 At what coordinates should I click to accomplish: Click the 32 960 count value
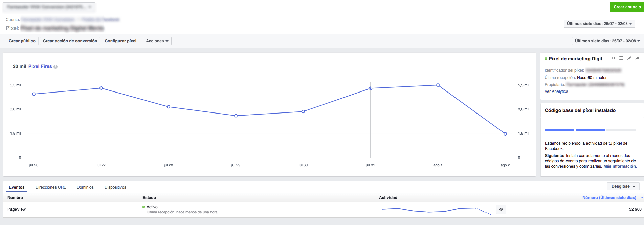[x=635, y=209]
